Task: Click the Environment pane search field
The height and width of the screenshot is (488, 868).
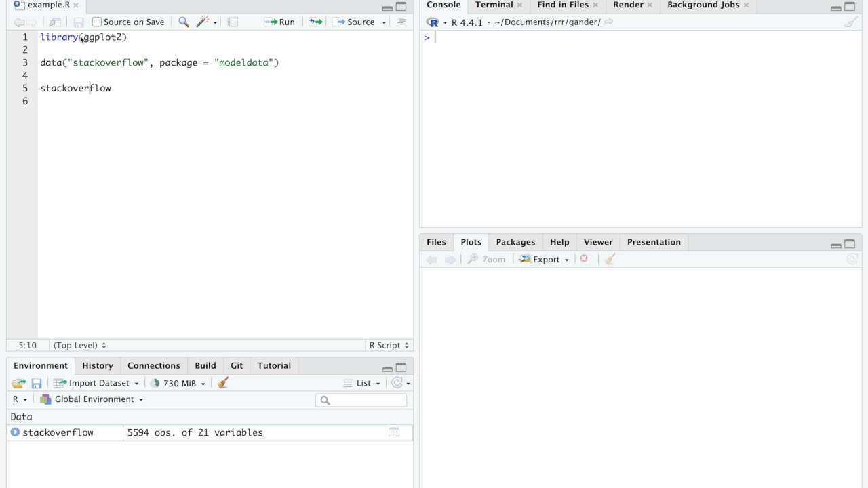Action: coord(361,400)
